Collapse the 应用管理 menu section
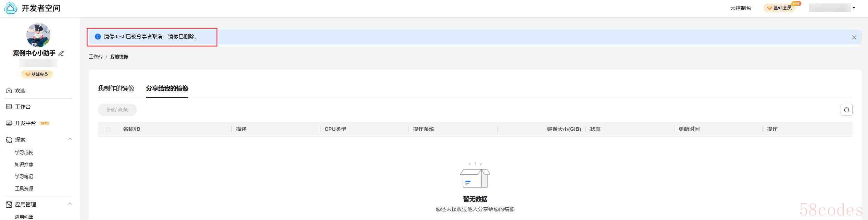The height and width of the screenshot is (220, 868). coord(70,204)
